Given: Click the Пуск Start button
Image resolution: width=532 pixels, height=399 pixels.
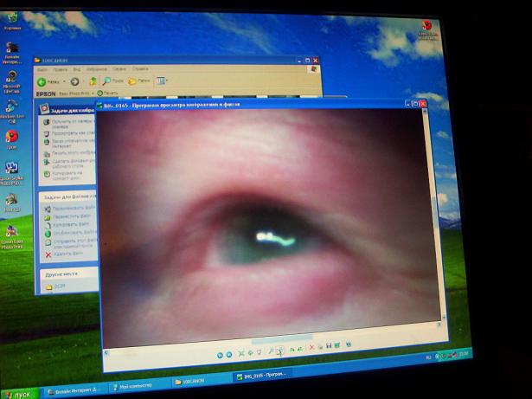Looking at the screenshot, I should (20, 395).
